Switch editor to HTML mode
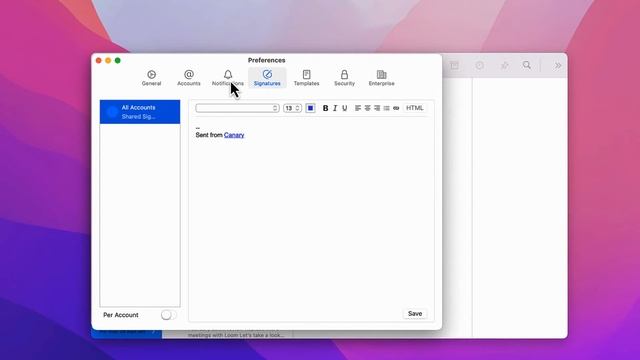 [415, 108]
